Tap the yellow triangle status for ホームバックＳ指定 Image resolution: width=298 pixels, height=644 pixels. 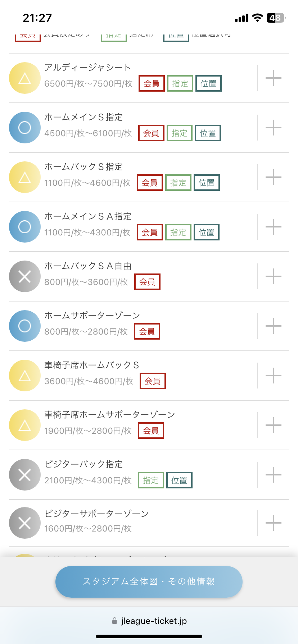pyautogui.click(x=24, y=177)
